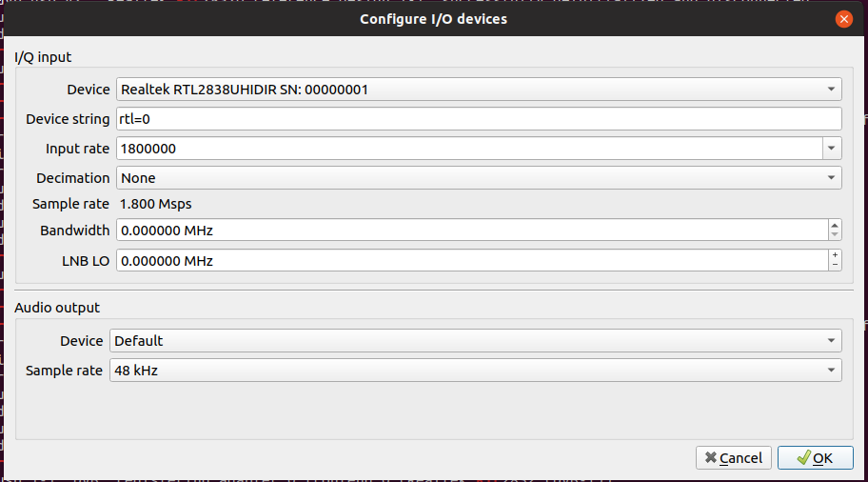Image resolution: width=868 pixels, height=482 pixels.
Task: Click the LNB LO value field
Action: 472,260
